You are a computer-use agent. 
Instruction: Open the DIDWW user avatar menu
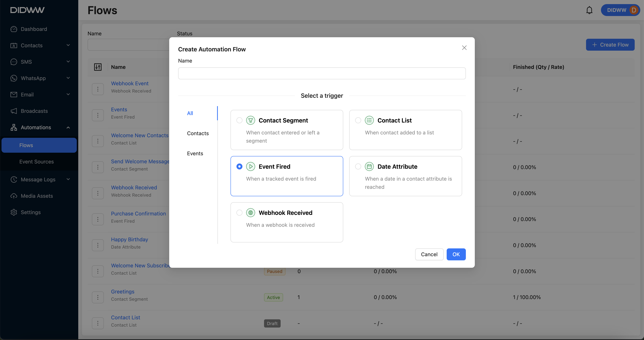pyautogui.click(x=634, y=10)
